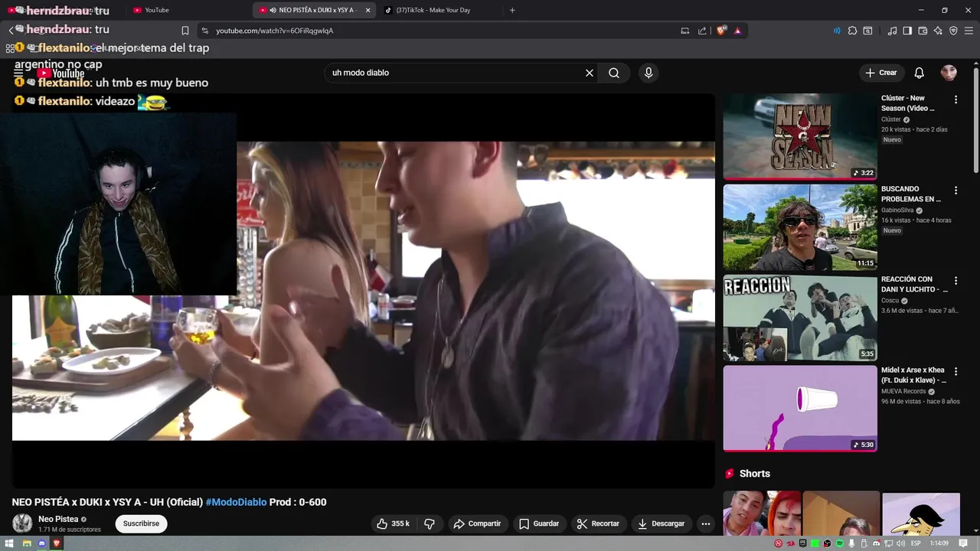The image size is (980, 551).
Task: Click the browser address bar URL
Action: point(274,31)
